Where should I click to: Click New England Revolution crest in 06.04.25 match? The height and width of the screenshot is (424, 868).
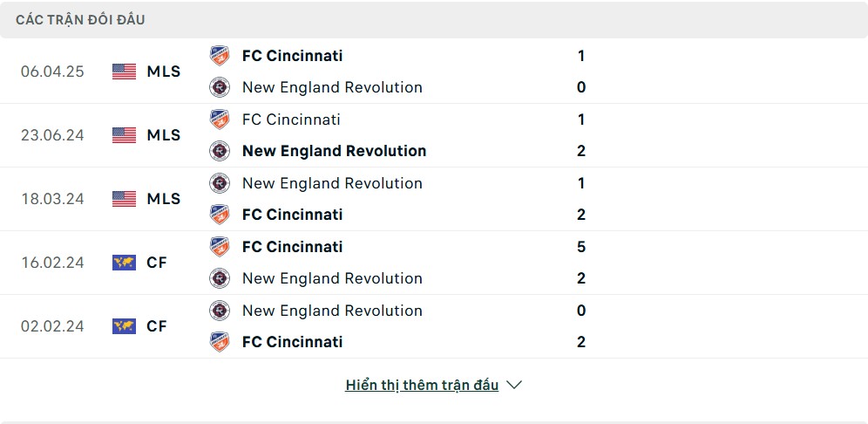pos(220,87)
